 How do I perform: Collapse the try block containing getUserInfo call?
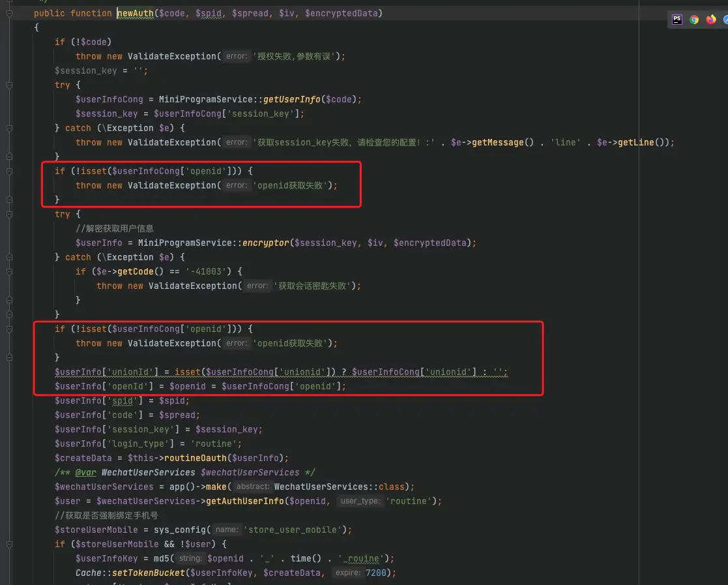(9, 85)
